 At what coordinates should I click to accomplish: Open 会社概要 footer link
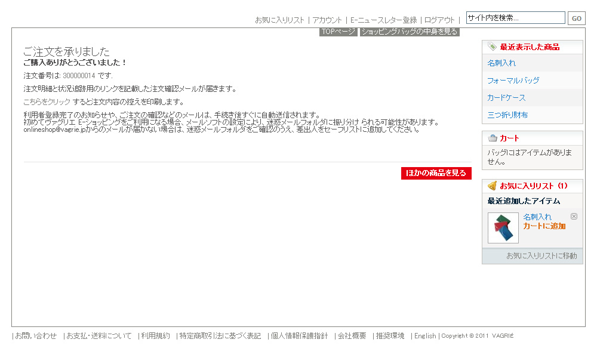coord(352,336)
